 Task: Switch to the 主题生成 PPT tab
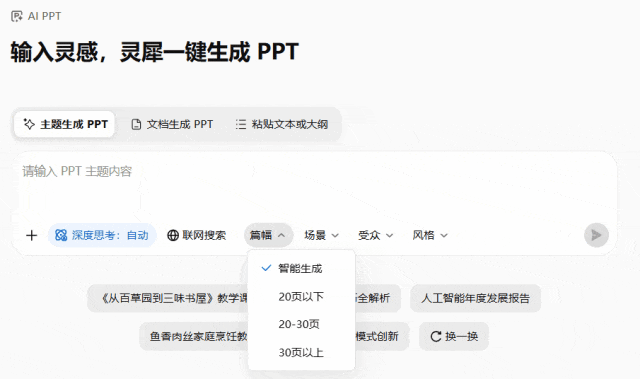(64, 124)
